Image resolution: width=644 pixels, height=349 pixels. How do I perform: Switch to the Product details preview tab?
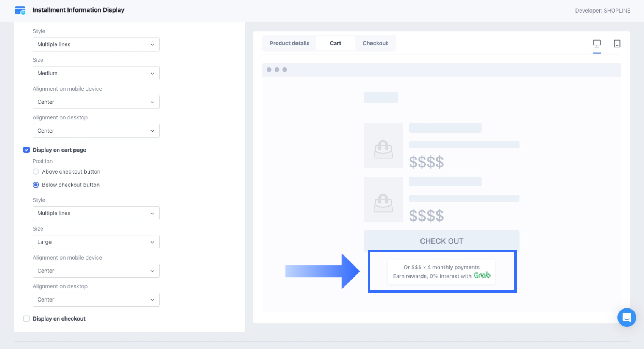pyautogui.click(x=289, y=43)
